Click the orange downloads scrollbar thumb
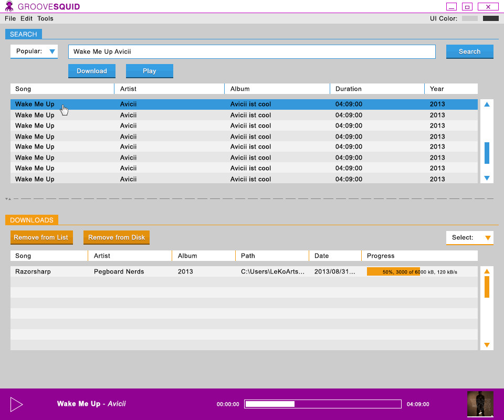This screenshot has height=420, width=504. 487,287
